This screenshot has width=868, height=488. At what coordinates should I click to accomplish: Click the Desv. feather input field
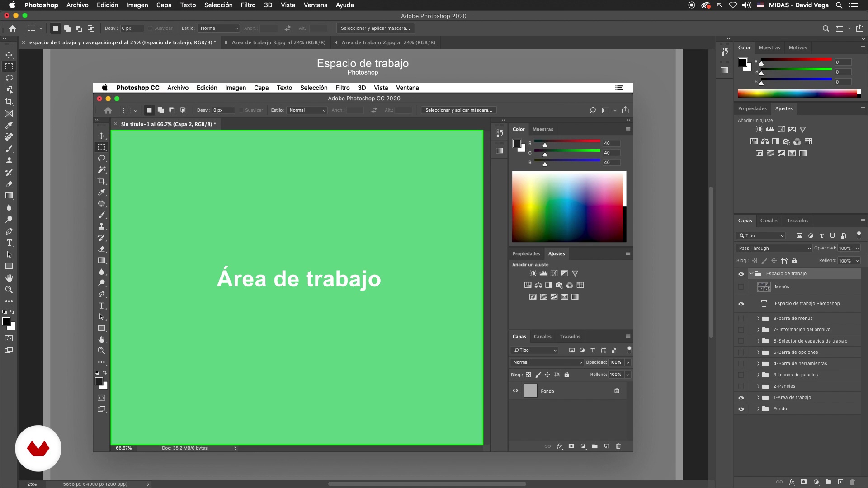[x=132, y=28]
